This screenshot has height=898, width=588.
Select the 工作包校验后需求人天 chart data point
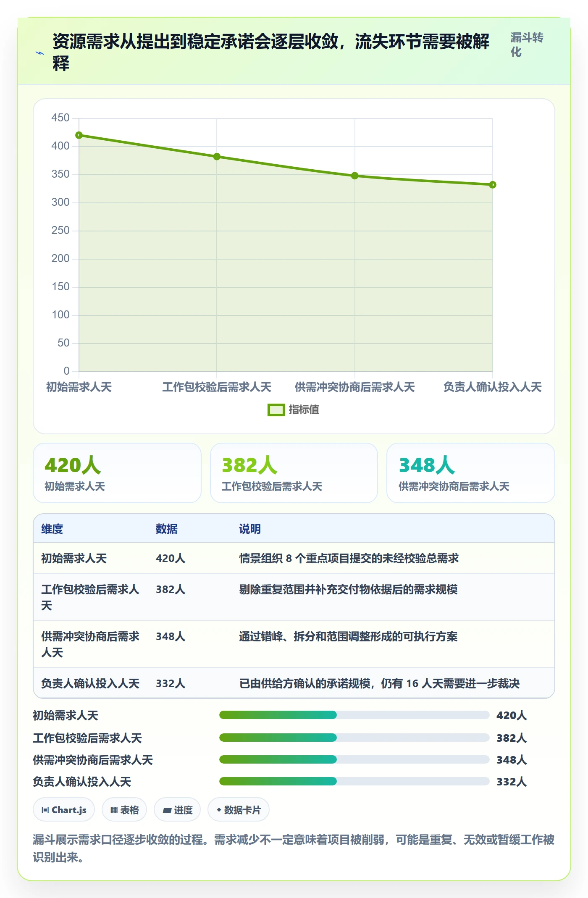pyautogui.click(x=217, y=157)
